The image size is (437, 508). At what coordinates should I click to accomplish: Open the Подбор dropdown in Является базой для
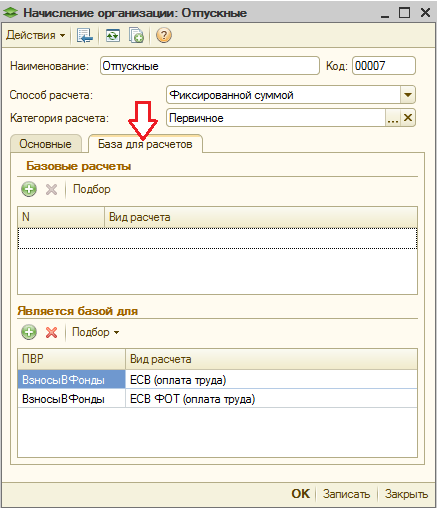pos(95,332)
